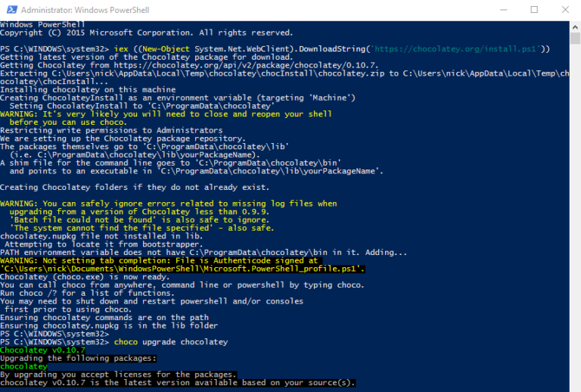Click the empty 'PS C:\WINDOWS\system32>' prompt line
The image size is (581, 392).
click(54, 334)
